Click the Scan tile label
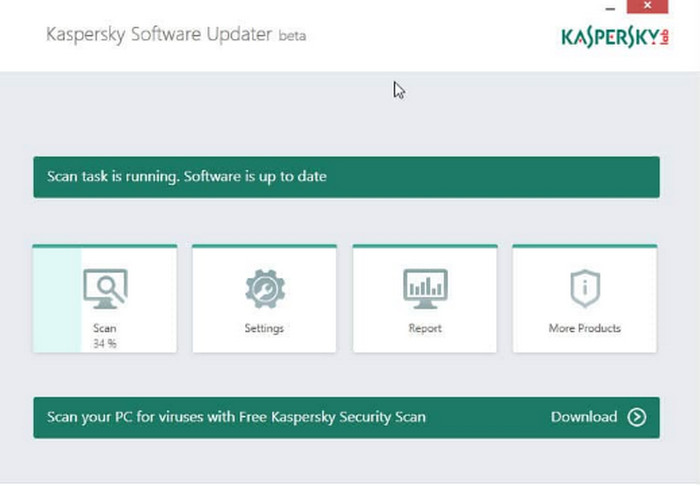700x486 pixels. [x=105, y=328]
